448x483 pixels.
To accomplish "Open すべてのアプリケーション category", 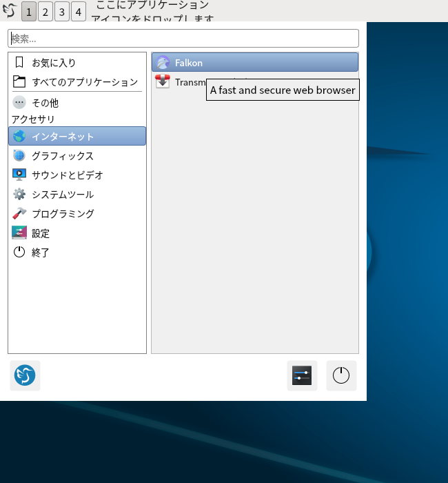I will 77,82.
